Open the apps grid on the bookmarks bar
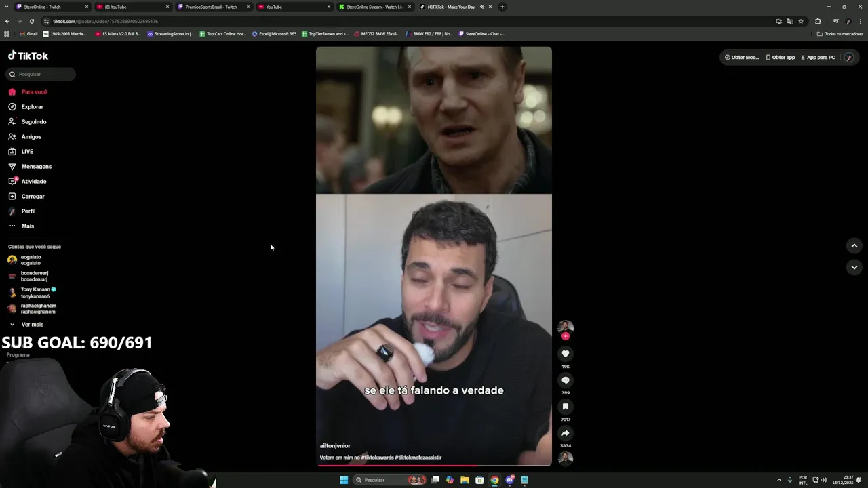 (x=7, y=33)
